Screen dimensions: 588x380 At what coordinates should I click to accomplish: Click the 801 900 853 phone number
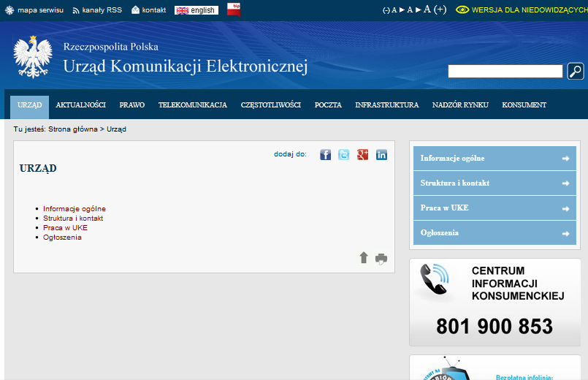(495, 327)
